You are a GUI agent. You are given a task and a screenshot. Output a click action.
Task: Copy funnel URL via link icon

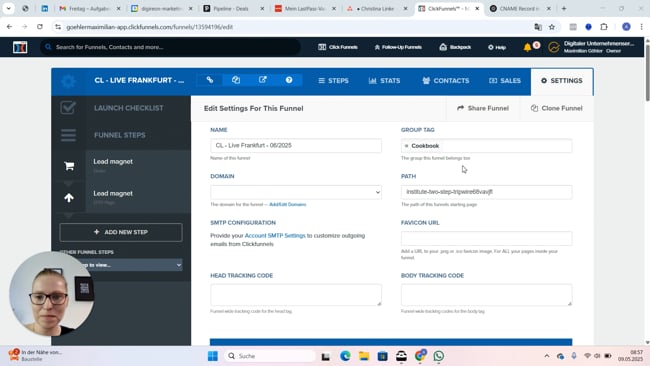coord(210,80)
